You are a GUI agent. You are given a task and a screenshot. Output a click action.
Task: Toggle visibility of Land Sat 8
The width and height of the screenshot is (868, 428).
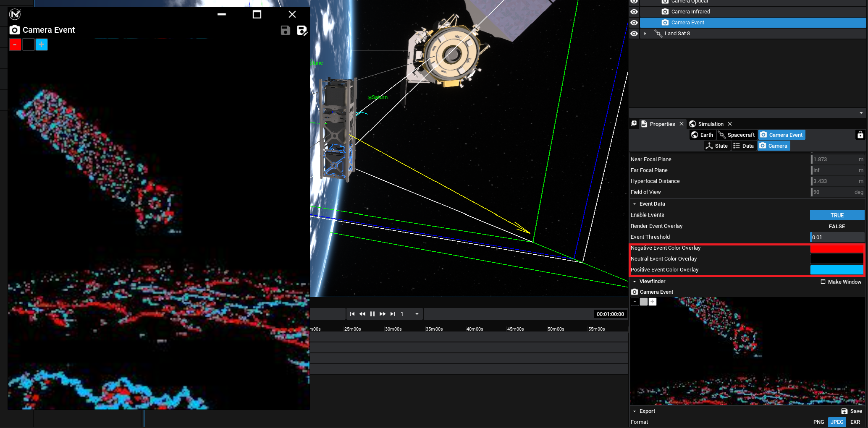tap(634, 34)
